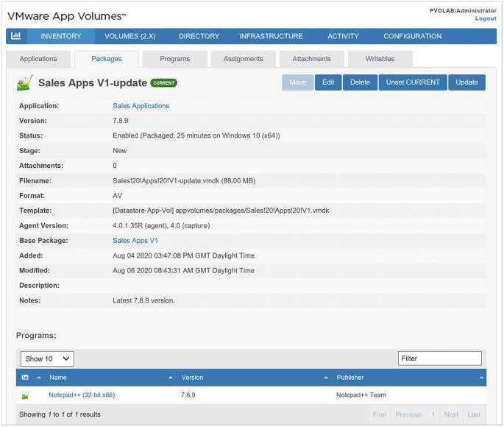Click 7.8.9 in the Notepad++ row
This screenshot has height=427, width=504.
click(x=188, y=395)
